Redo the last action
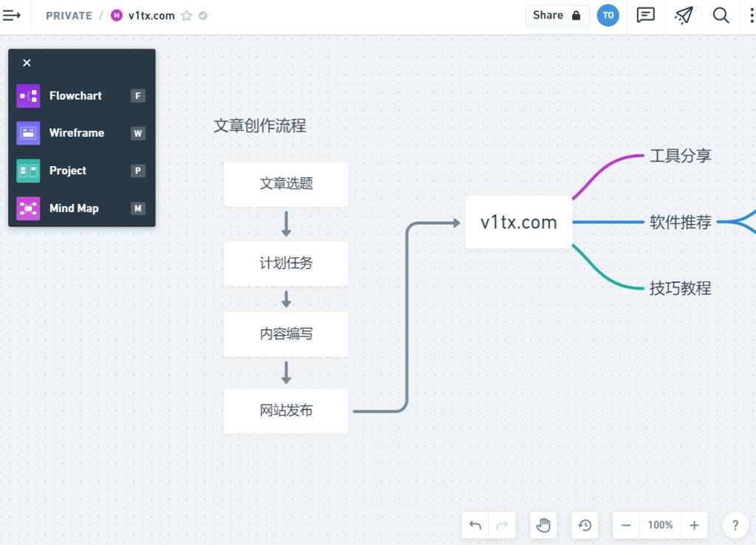 [x=502, y=525]
